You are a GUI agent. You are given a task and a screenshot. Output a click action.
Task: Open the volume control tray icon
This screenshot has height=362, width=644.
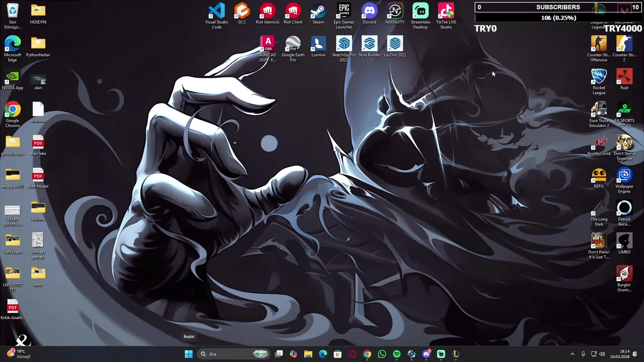coord(602,354)
